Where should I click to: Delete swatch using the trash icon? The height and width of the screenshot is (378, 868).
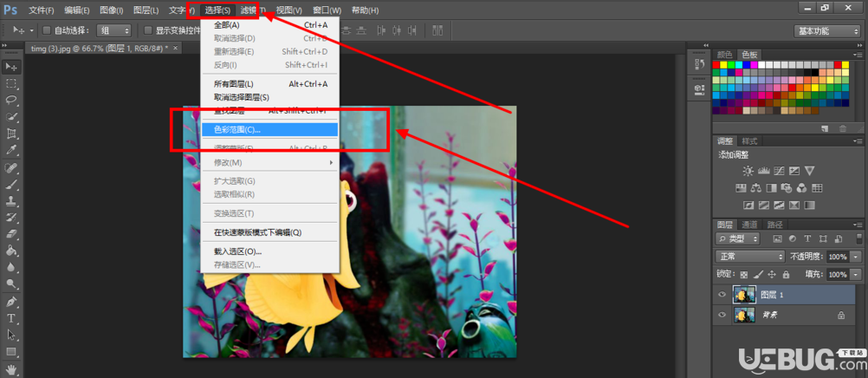843,128
